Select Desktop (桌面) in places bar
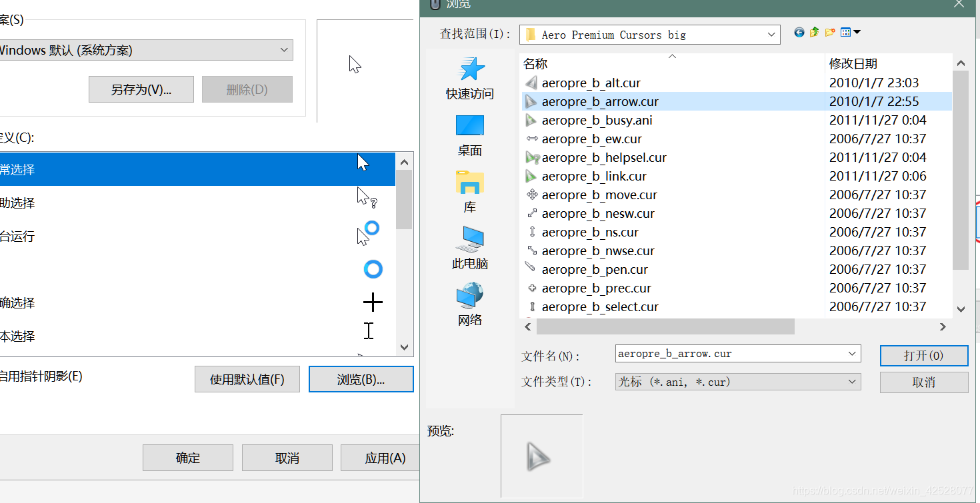Image resolution: width=980 pixels, height=503 pixels. (x=470, y=135)
